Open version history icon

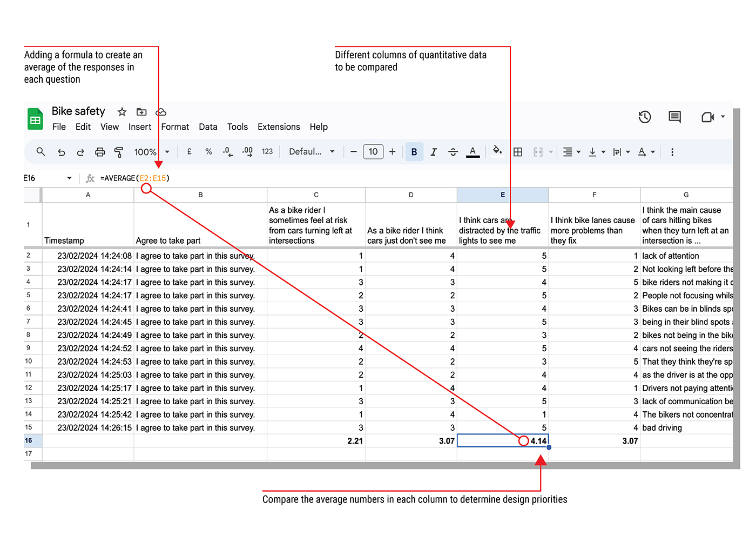click(644, 117)
